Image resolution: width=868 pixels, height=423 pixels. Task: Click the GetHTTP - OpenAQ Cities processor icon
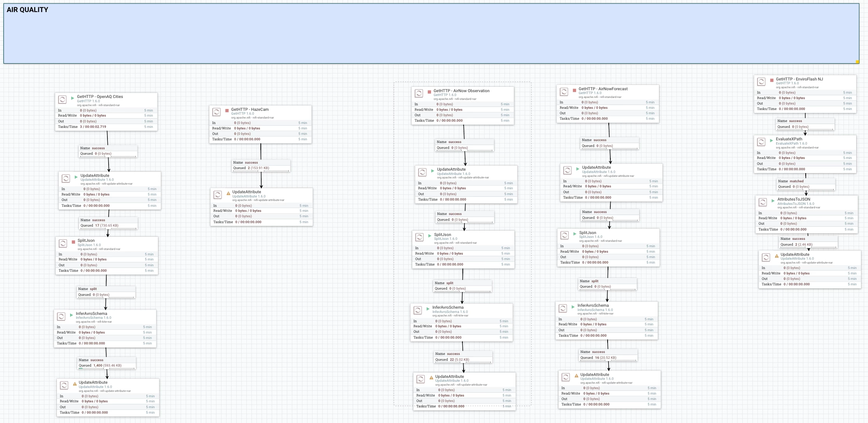(x=62, y=100)
